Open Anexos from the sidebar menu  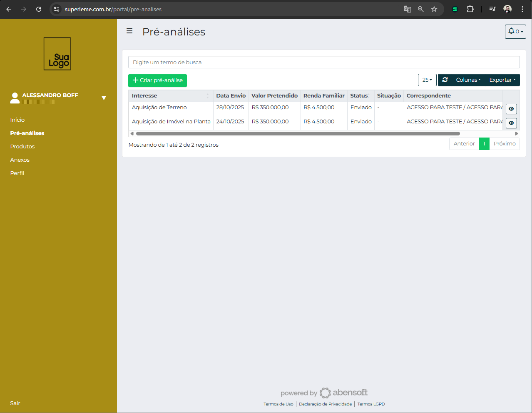click(20, 160)
